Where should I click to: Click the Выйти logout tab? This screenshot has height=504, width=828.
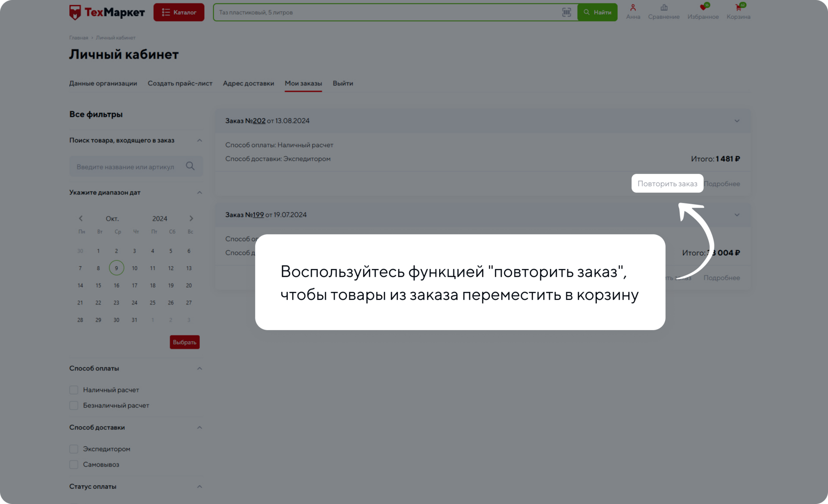343,83
